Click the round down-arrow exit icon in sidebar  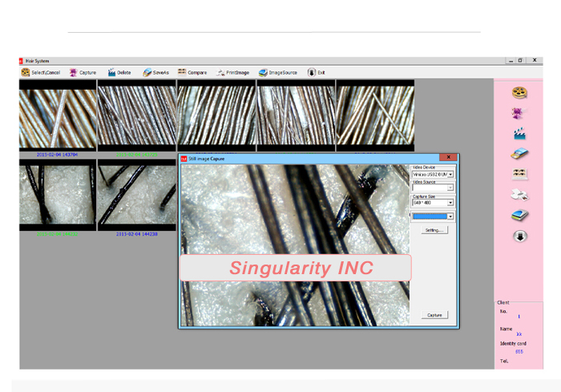point(520,236)
